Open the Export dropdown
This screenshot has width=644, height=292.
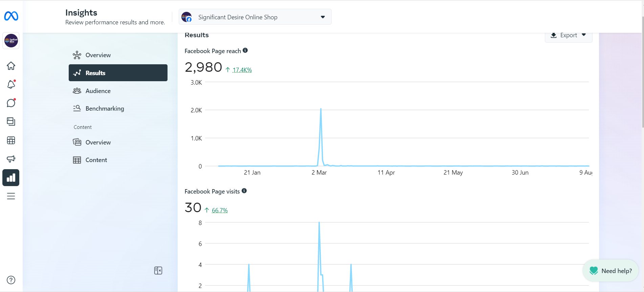click(x=569, y=35)
